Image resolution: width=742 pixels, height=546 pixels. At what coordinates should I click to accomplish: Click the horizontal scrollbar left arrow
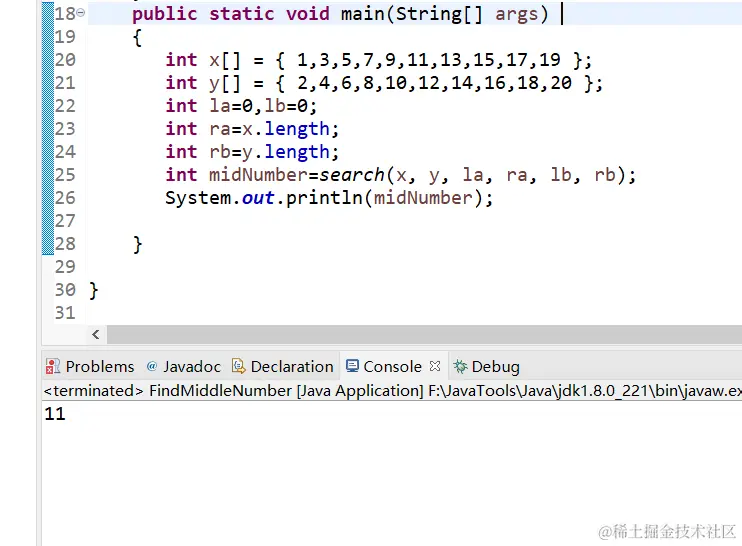tap(96, 335)
